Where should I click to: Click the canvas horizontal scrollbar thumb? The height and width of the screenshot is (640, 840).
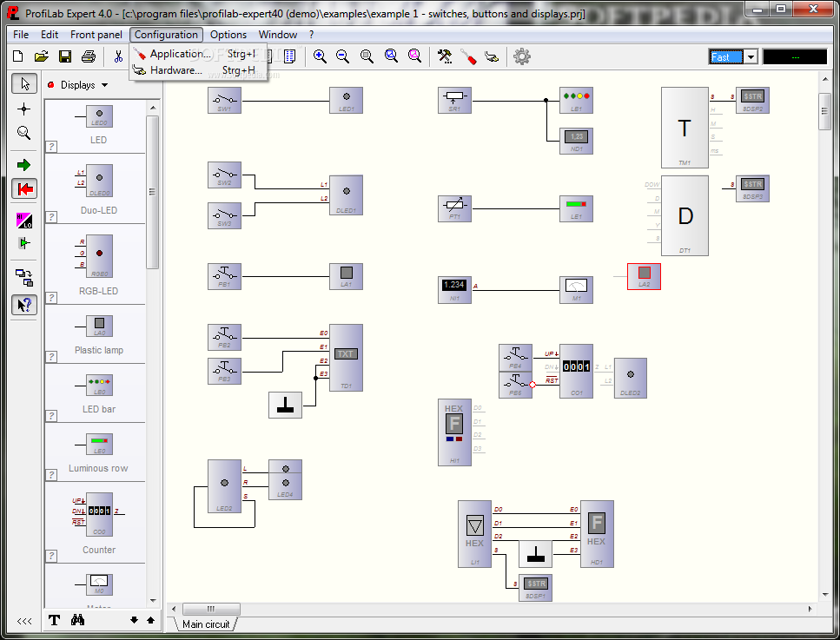pos(211,609)
